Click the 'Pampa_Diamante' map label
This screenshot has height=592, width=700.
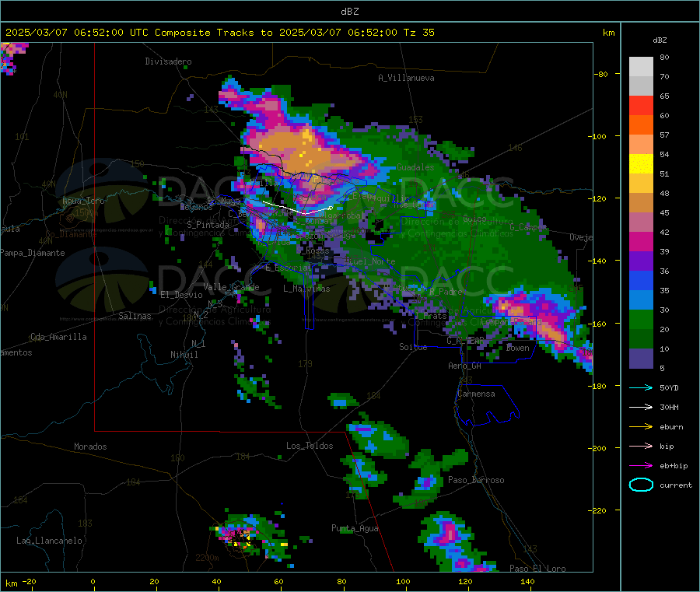pyautogui.click(x=32, y=253)
